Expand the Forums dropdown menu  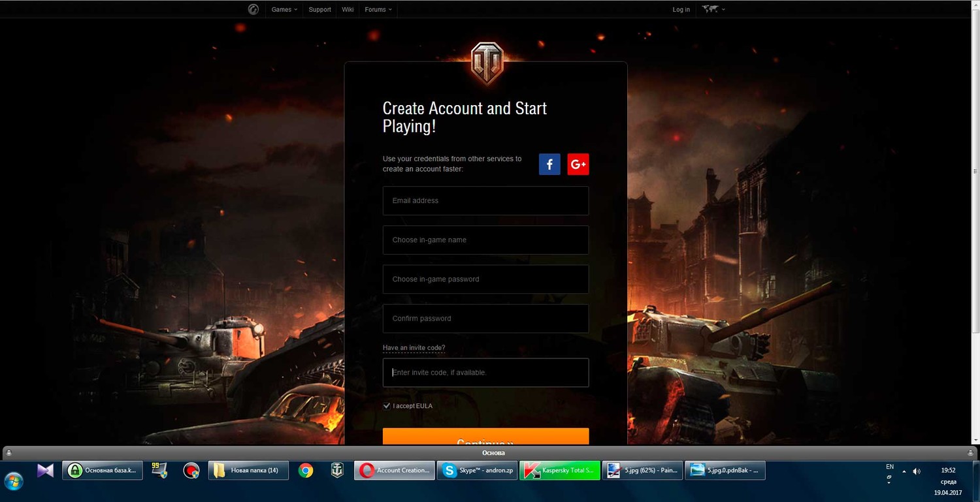378,10
